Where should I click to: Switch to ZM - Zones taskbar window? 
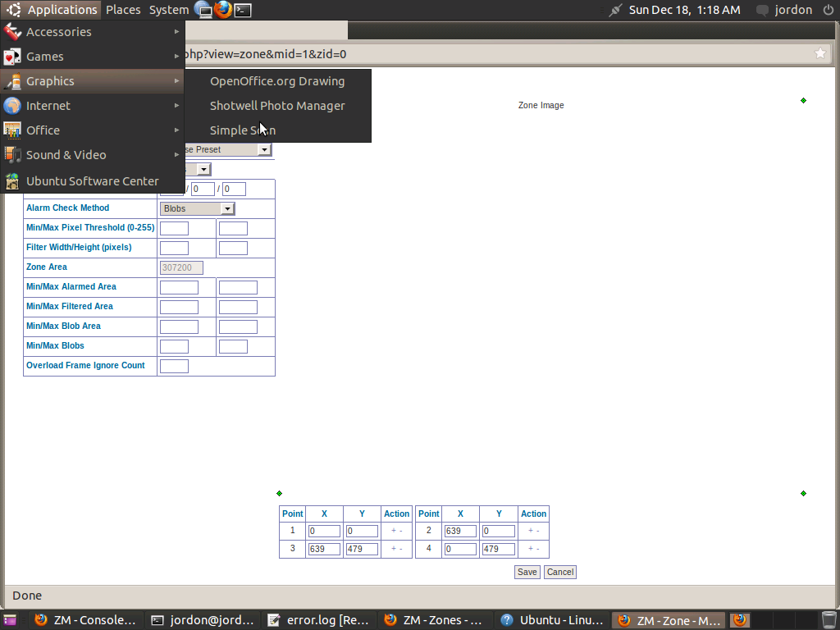click(x=436, y=620)
